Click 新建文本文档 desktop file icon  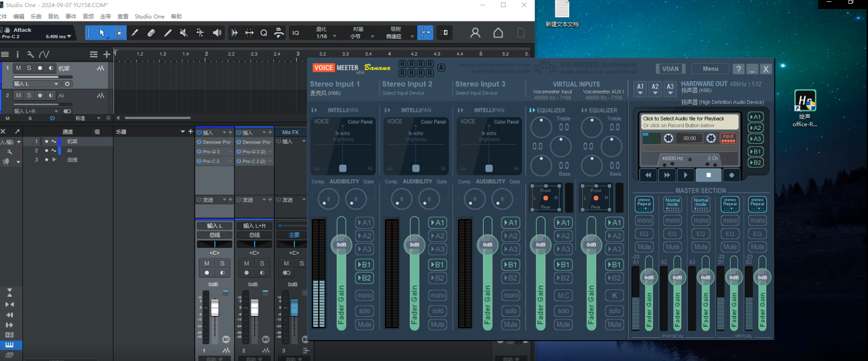click(x=562, y=14)
